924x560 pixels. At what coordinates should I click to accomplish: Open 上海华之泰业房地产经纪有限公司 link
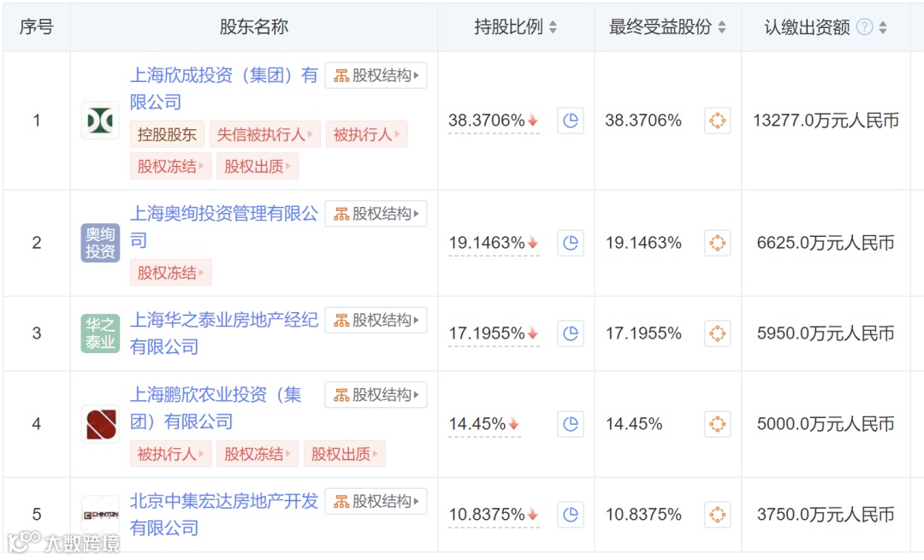[x=224, y=333]
